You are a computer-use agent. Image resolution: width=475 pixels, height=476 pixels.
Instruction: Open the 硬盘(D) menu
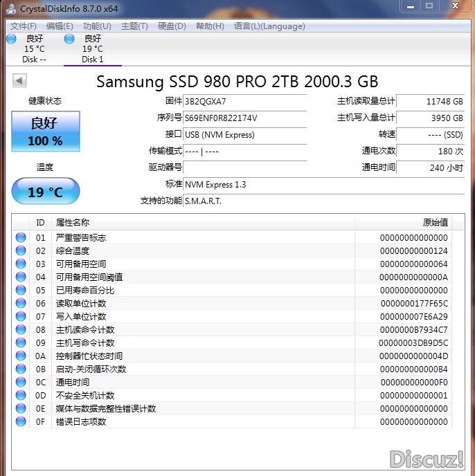pyautogui.click(x=172, y=26)
